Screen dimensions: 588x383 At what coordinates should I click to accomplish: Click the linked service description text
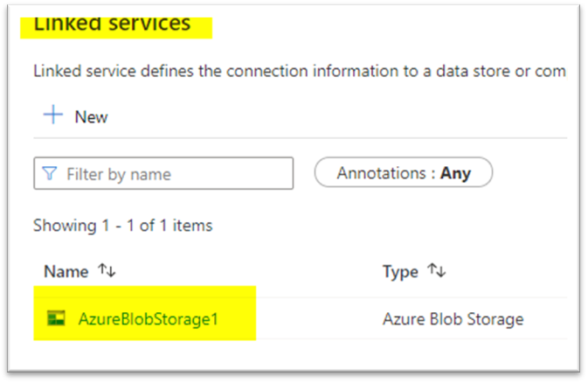tap(297, 71)
